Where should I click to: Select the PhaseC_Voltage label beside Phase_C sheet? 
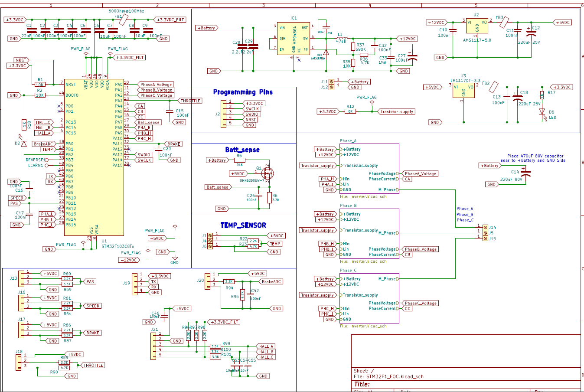point(421,303)
